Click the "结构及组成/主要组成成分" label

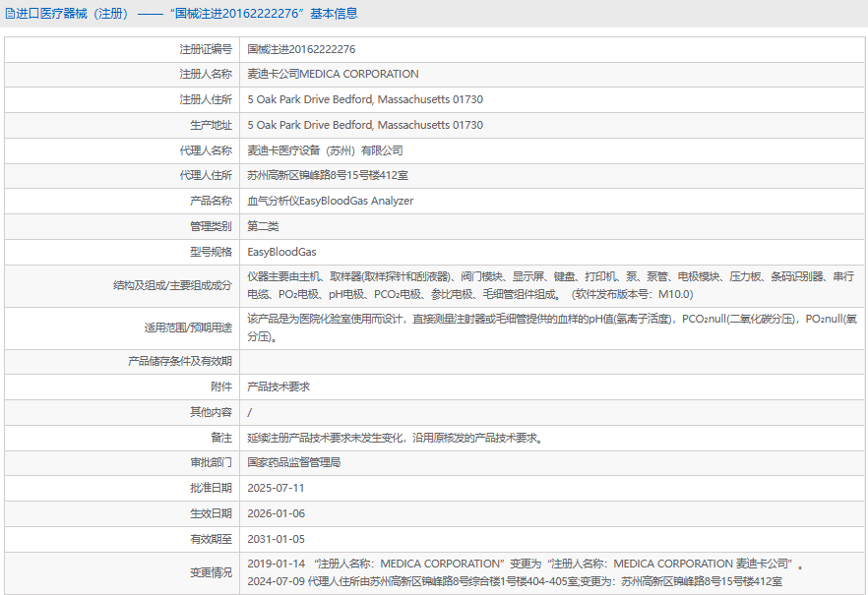tap(173, 285)
